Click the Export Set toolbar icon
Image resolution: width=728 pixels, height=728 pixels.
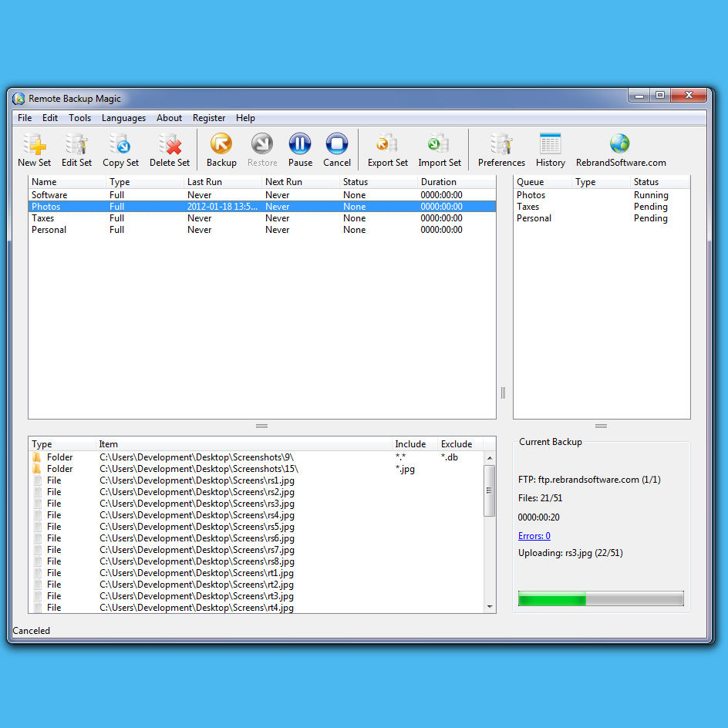pos(388,150)
